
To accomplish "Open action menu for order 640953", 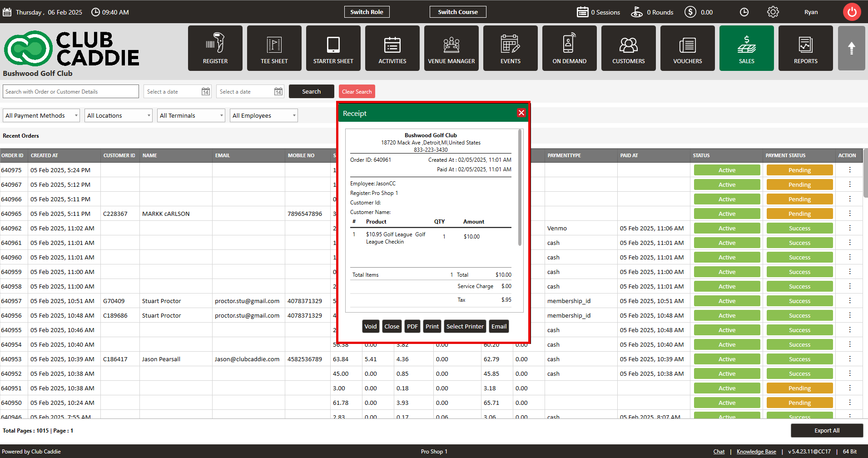I will coord(850,359).
